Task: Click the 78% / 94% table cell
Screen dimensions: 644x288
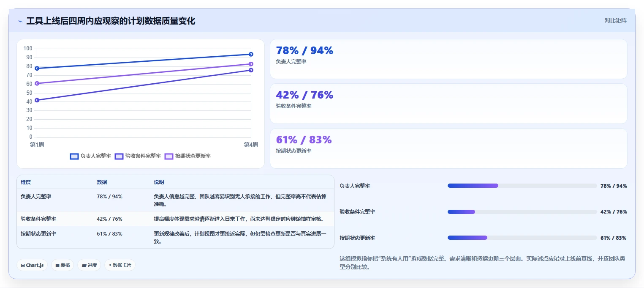Action: pyautogui.click(x=109, y=197)
